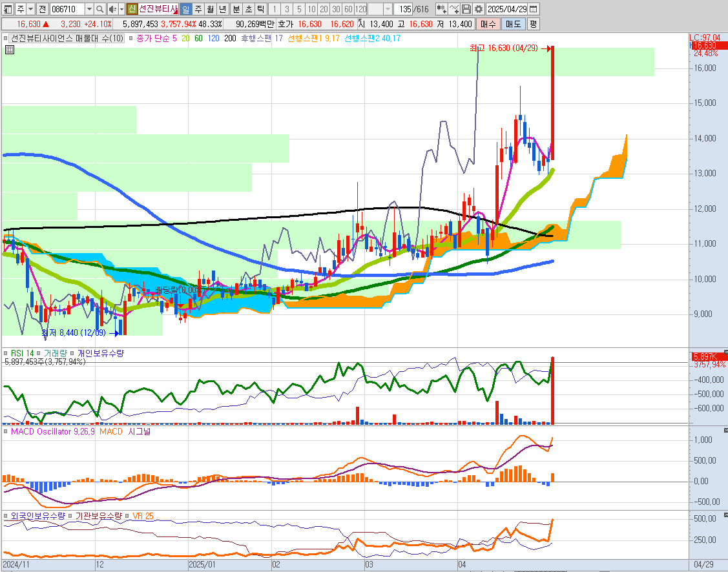Switch to 분 minute chart period
This screenshot has width=728, height=572.
coord(236,9)
